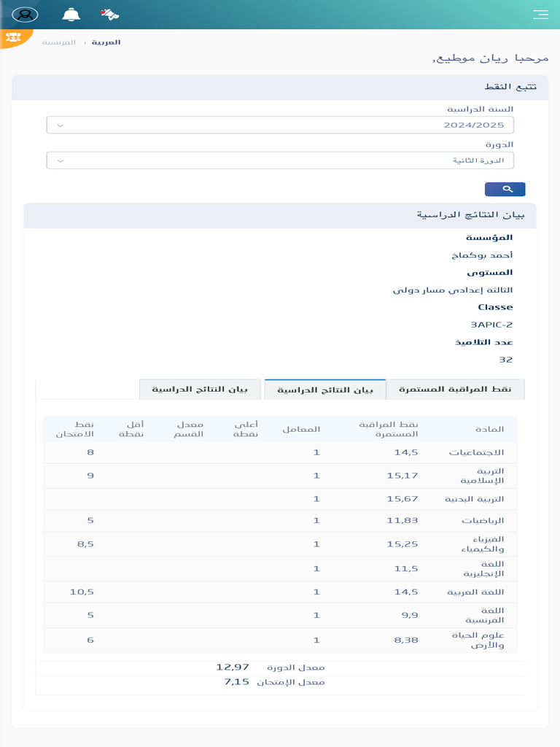
Task: Open the user profile icon
Action: [25, 15]
